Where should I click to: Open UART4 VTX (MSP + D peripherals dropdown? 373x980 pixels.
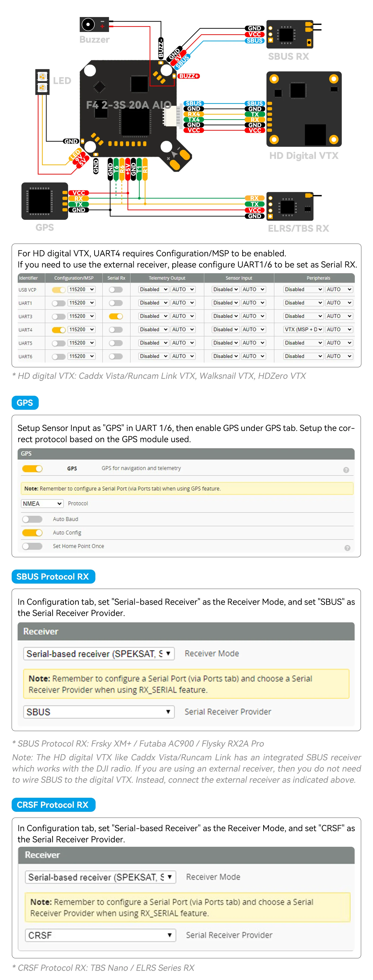(303, 330)
